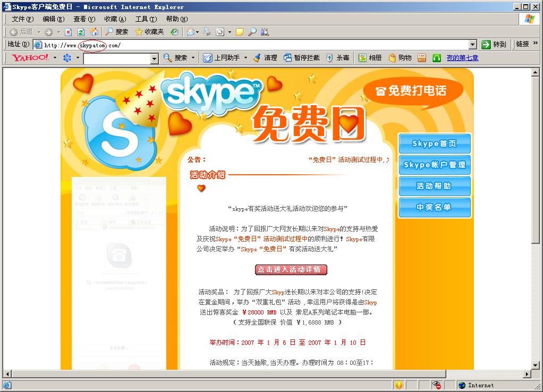Viewport: 543px width, 392px height.
Task: Go to homepage via the Home icon
Action: pyautogui.click(x=94, y=31)
